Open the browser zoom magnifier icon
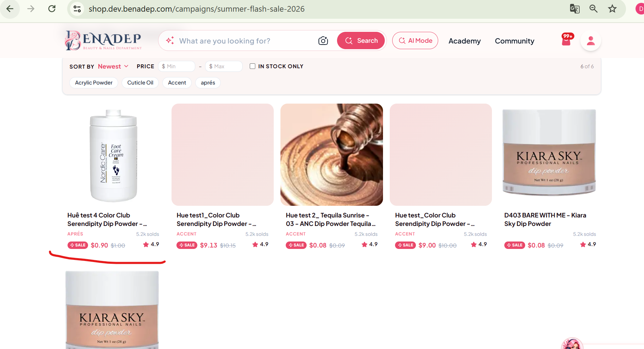644x349 pixels. click(593, 9)
